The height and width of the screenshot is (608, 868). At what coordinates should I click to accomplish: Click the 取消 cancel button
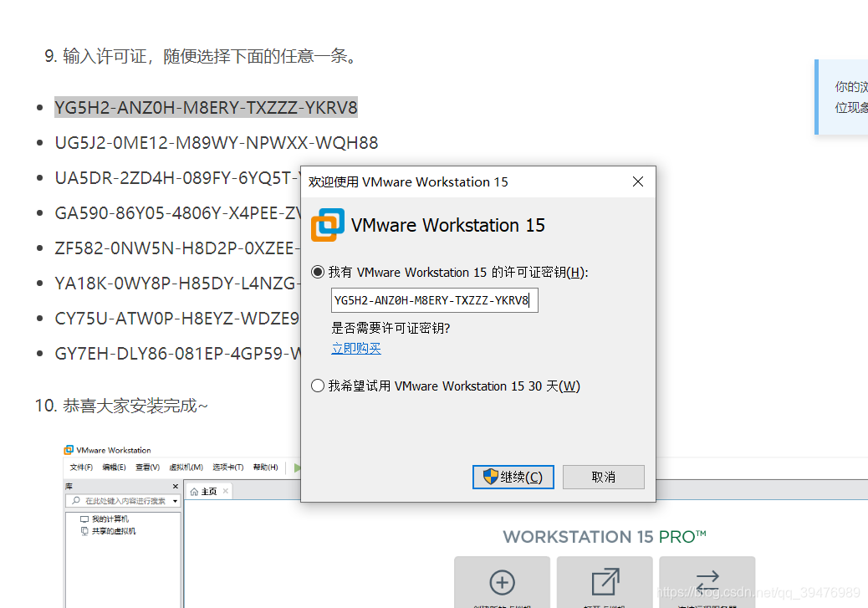point(604,477)
